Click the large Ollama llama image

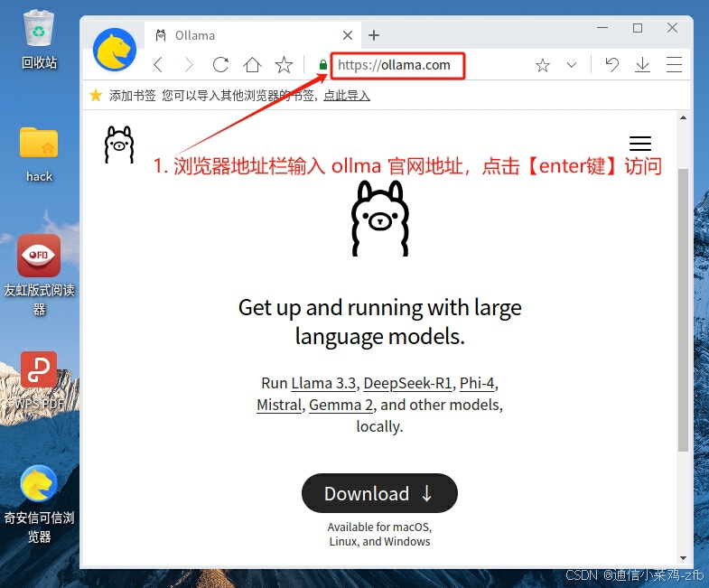tap(380, 219)
